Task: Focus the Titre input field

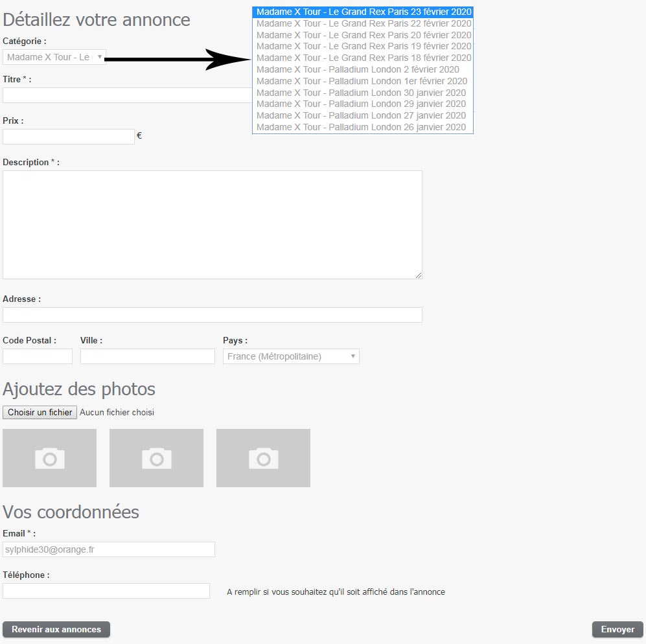Action: pos(127,95)
